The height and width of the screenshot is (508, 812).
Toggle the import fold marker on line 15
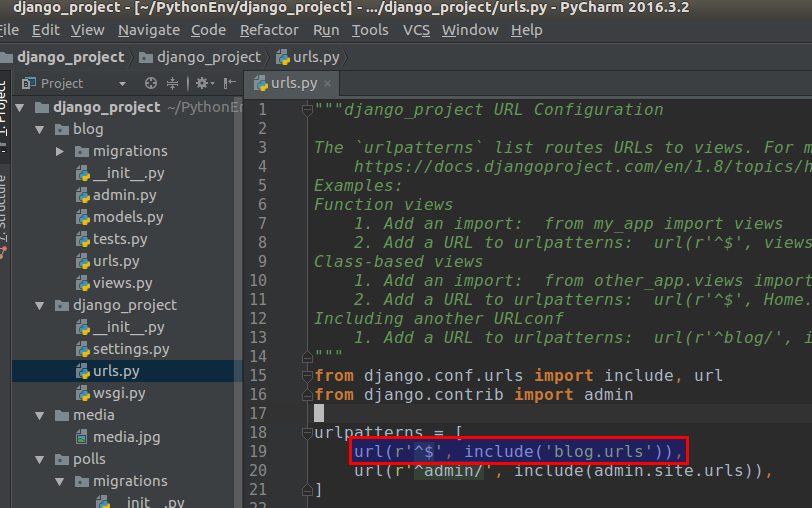[307, 375]
